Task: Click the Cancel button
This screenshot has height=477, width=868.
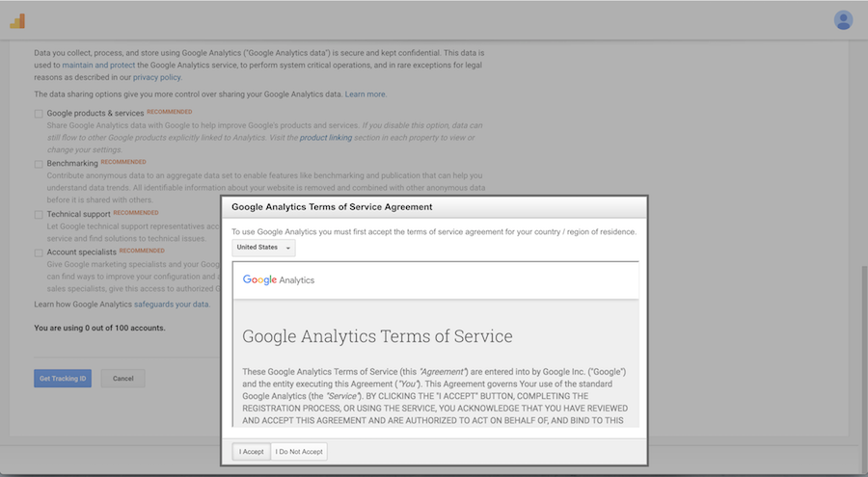Action: click(x=122, y=379)
